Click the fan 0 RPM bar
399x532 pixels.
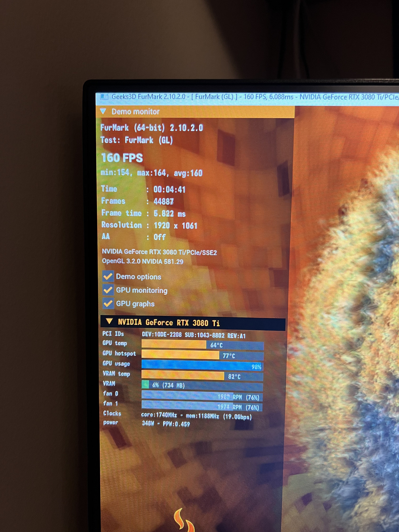pos(202,396)
